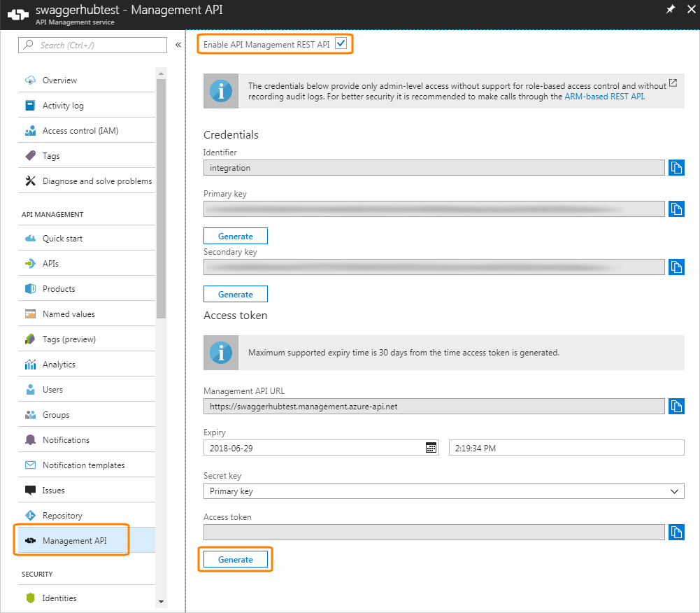Copy the Identifier value using the copy icon
Screen dimensions: 700x613
click(x=676, y=167)
